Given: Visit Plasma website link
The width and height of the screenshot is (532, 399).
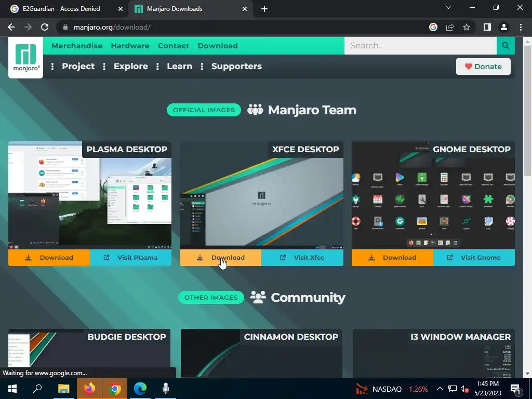Looking at the screenshot, I should 130,258.
